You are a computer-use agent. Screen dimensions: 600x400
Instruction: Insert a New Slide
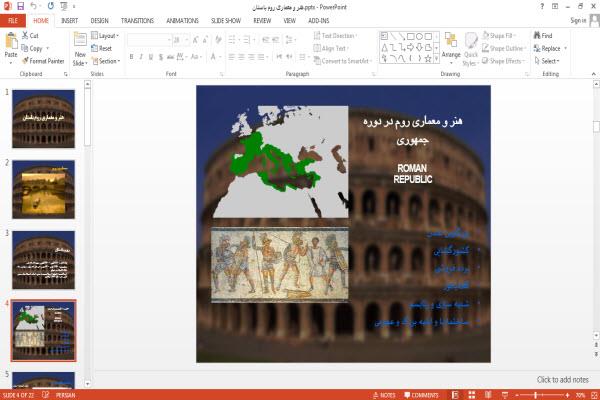pyautogui.click(x=80, y=49)
